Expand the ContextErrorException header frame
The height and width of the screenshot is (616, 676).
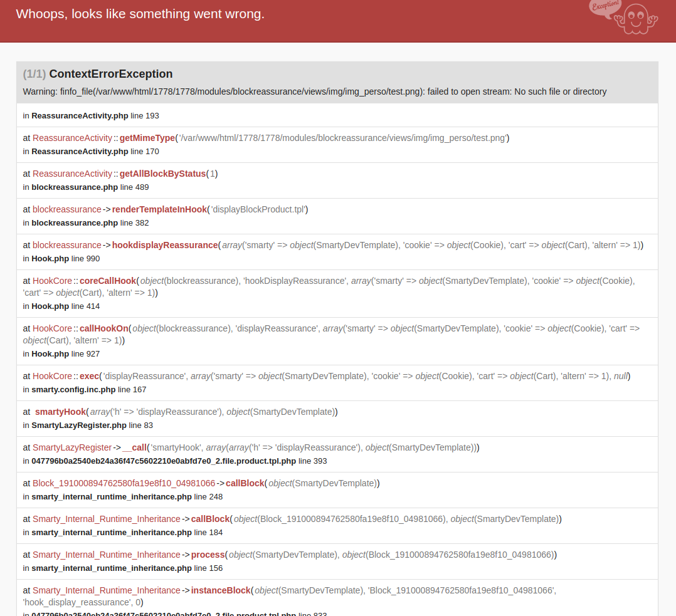tap(110, 74)
